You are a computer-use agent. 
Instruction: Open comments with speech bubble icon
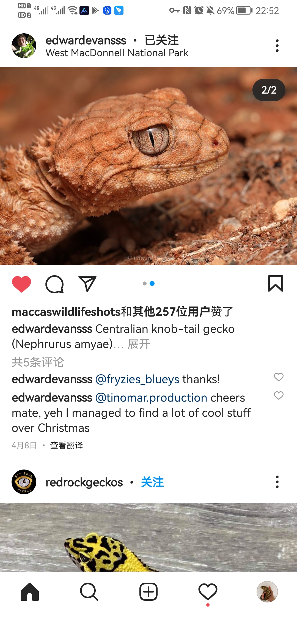(54, 284)
